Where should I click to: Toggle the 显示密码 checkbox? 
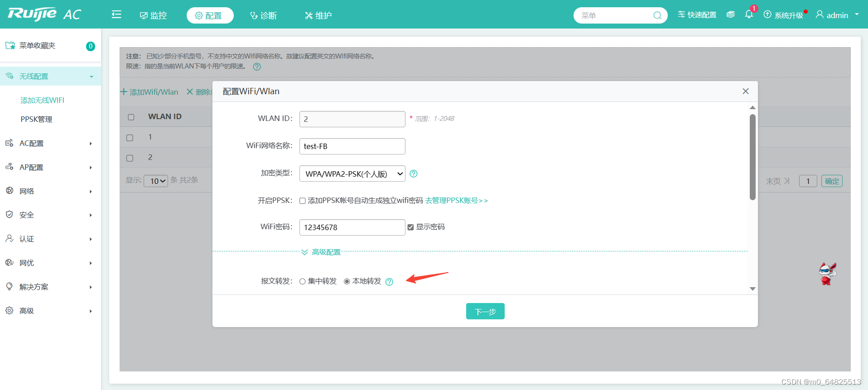click(410, 227)
